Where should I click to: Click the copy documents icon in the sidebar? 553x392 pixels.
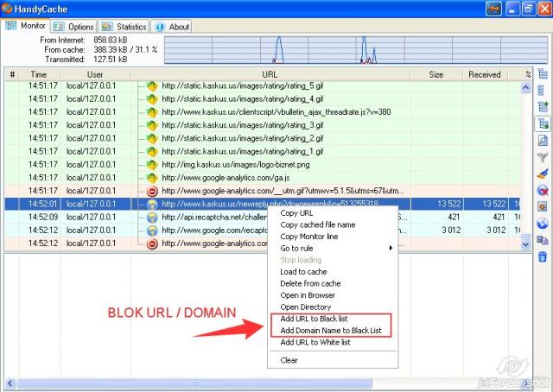[x=543, y=240]
